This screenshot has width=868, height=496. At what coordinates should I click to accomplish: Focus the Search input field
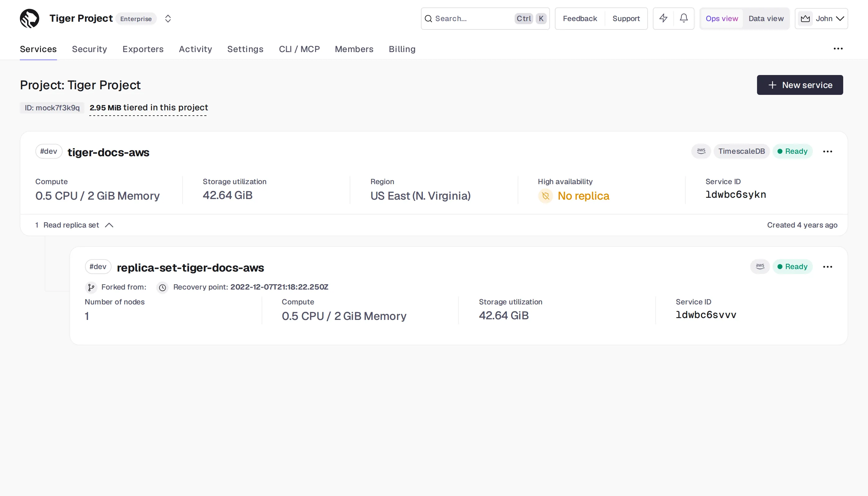485,18
